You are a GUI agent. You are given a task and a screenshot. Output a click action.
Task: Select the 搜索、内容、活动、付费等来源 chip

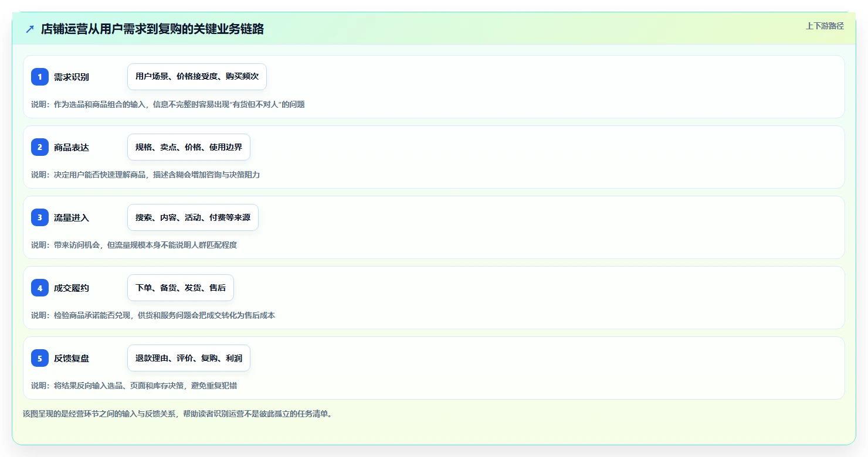click(x=193, y=217)
